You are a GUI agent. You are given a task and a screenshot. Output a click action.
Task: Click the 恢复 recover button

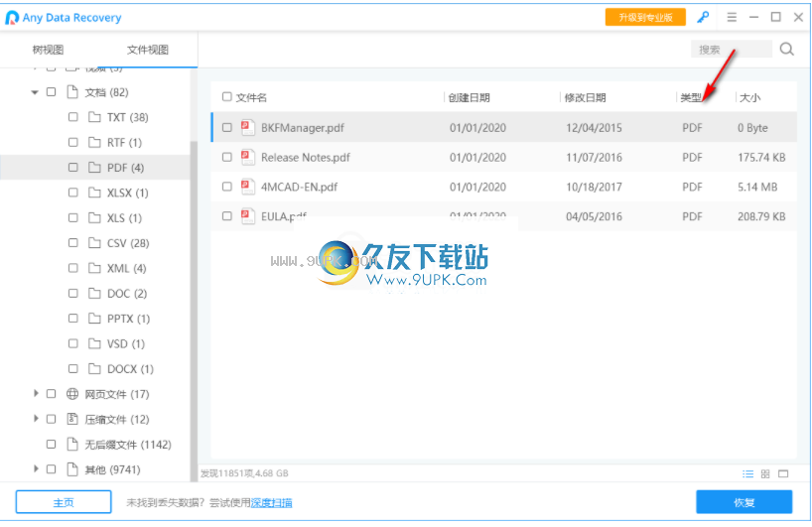tap(744, 502)
